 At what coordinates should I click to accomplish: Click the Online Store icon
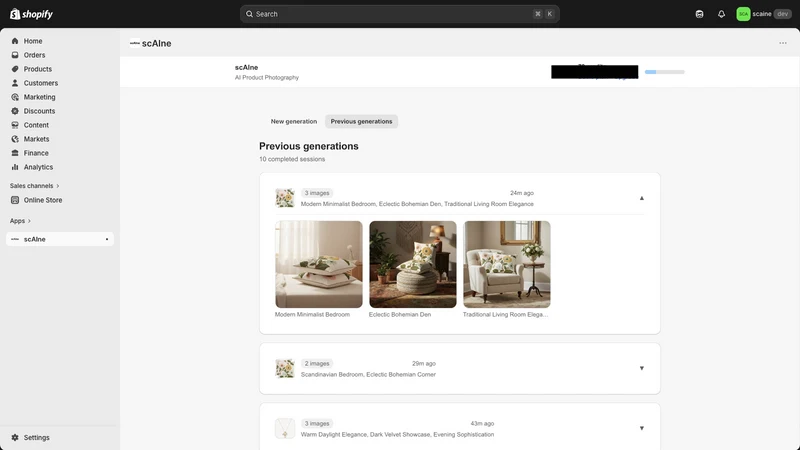point(15,200)
